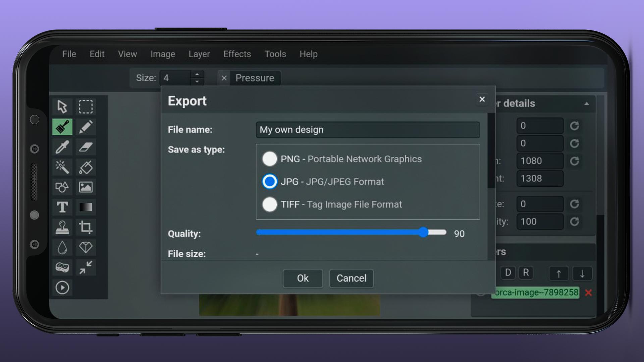The image size is (644, 362).
Task: Close the Export dialog
Action: pyautogui.click(x=482, y=99)
